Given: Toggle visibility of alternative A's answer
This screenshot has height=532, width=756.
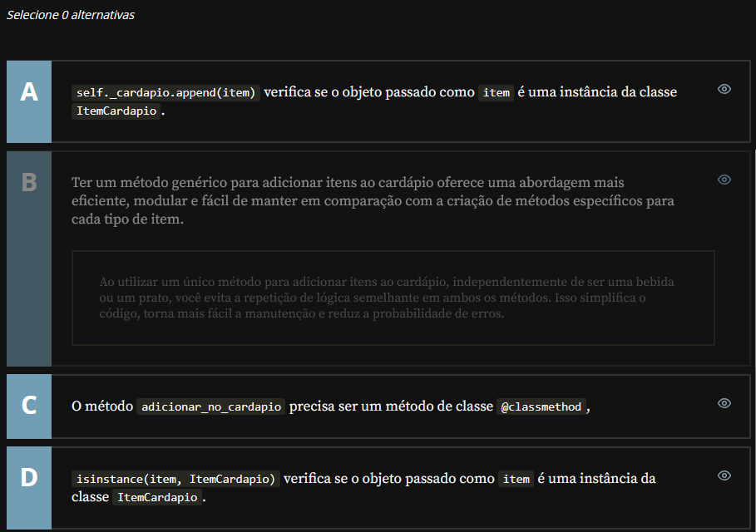Looking at the screenshot, I should click(x=724, y=88).
